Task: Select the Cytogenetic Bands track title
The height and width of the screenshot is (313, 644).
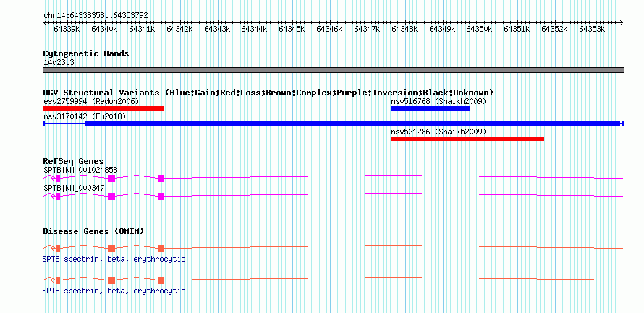Action: point(86,53)
